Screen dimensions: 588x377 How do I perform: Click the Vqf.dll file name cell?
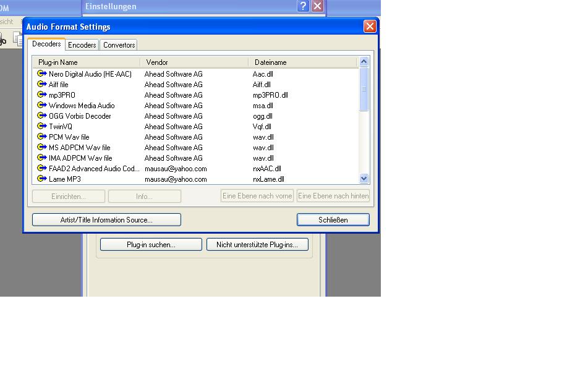coord(262,126)
